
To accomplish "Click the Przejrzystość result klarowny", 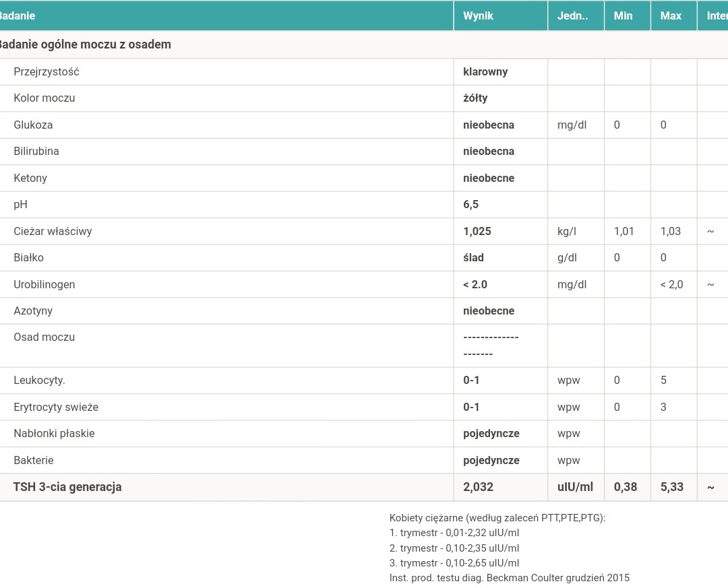I will coord(485,71).
